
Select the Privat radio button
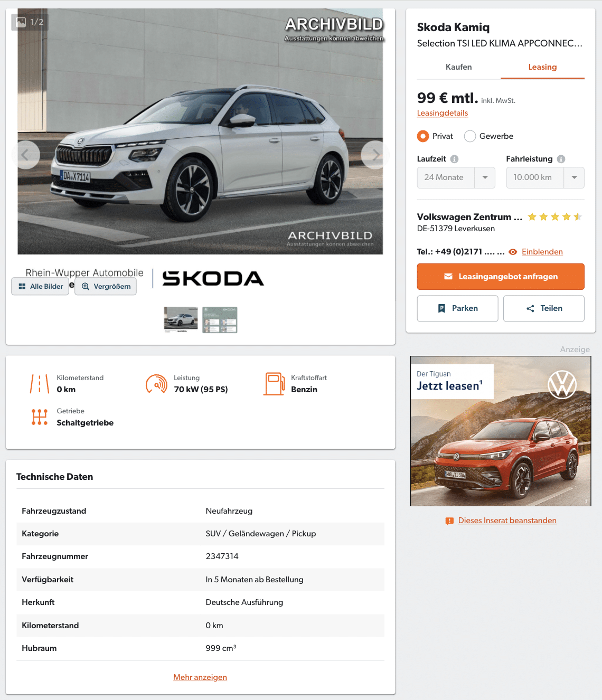[x=422, y=136]
